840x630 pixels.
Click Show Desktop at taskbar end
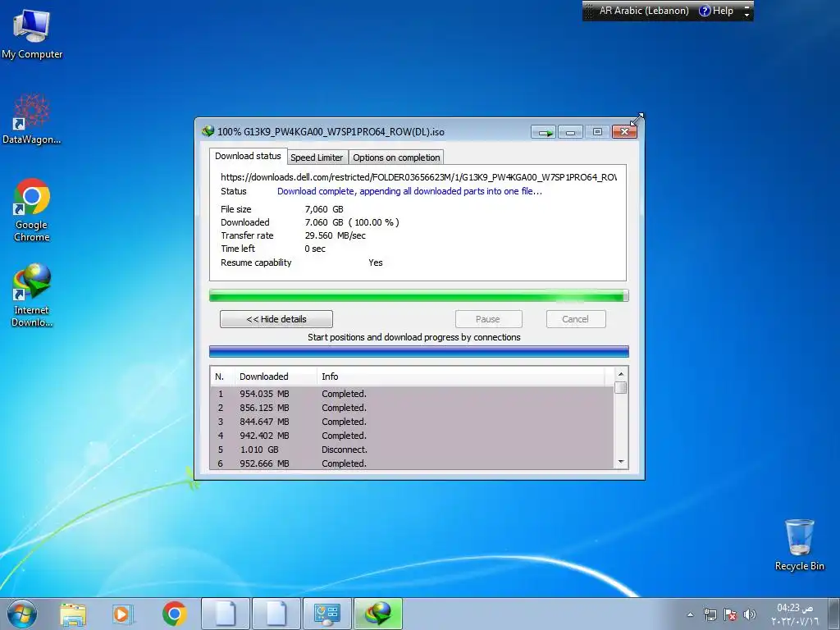click(836, 614)
